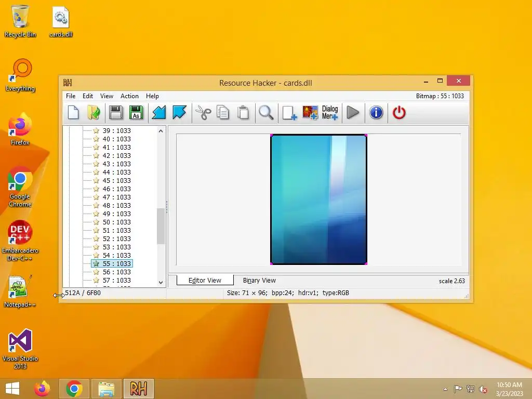Image resolution: width=532 pixels, height=399 pixels.
Task: Click the tree panel scrollbar thumb
Action: click(161, 226)
